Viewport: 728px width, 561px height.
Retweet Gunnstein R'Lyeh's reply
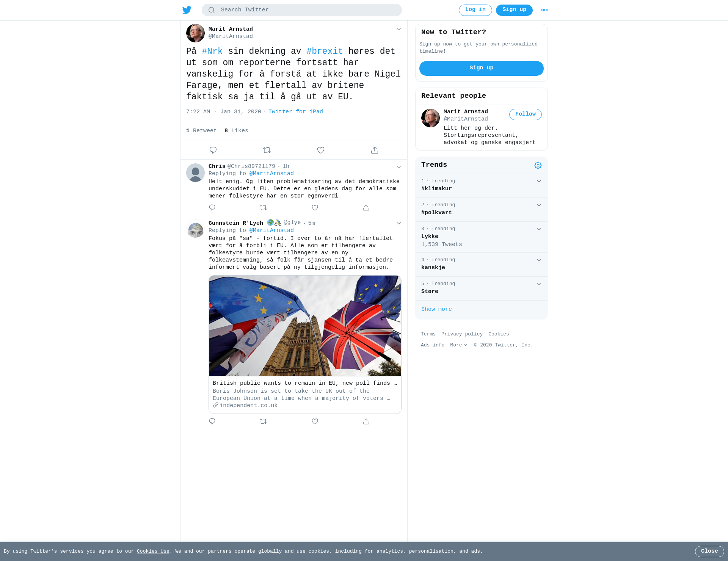(264, 421)
